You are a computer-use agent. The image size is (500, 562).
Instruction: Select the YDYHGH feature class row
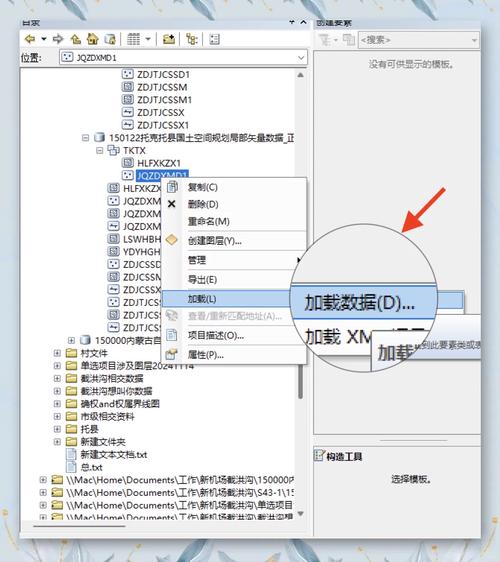134,252
